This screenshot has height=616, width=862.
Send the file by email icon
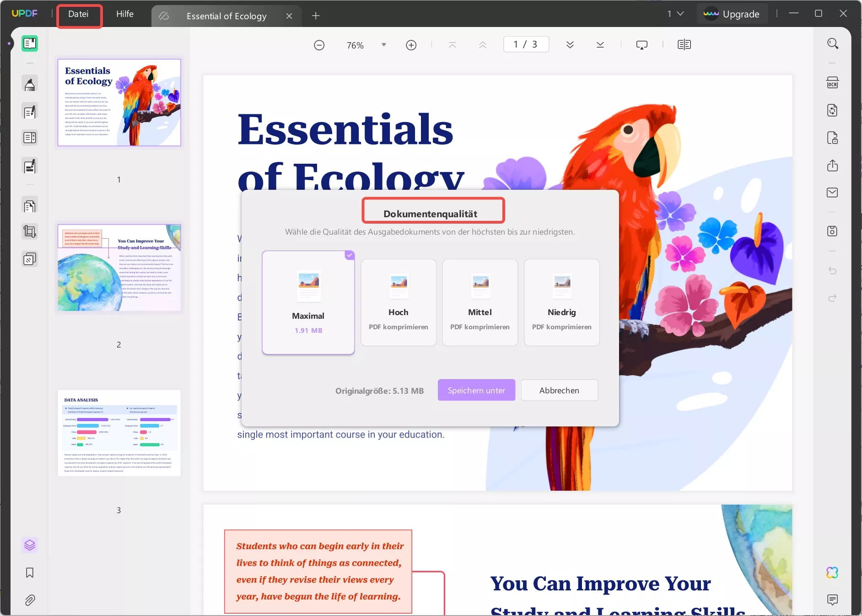(x=833, y=193)
